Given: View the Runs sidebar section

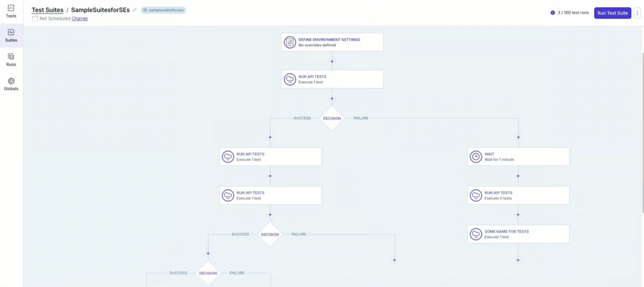Looking at the screenshot, I should [x=11, y=59].
